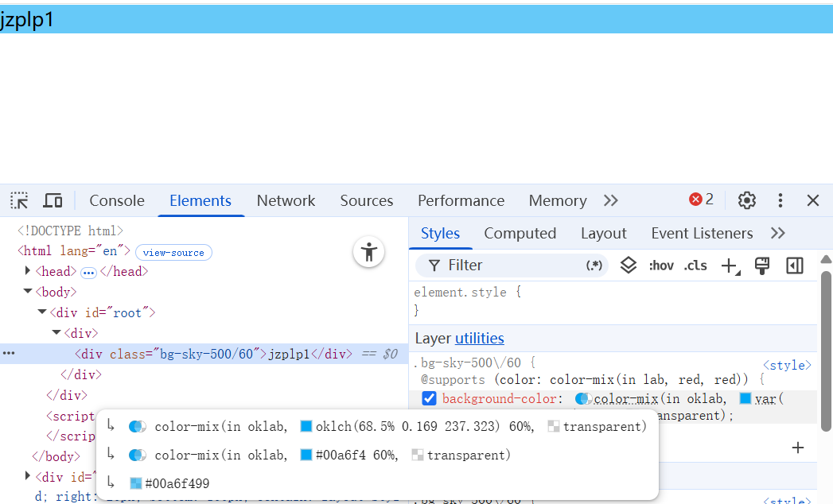Click the @supports condition line
This screenshot has width=833, height=504.
pos(593,380)
